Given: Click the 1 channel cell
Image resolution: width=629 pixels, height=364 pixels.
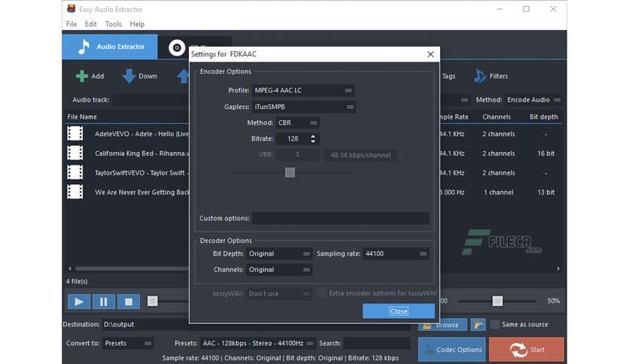Looking at the screenshot, I should [498, 193].
